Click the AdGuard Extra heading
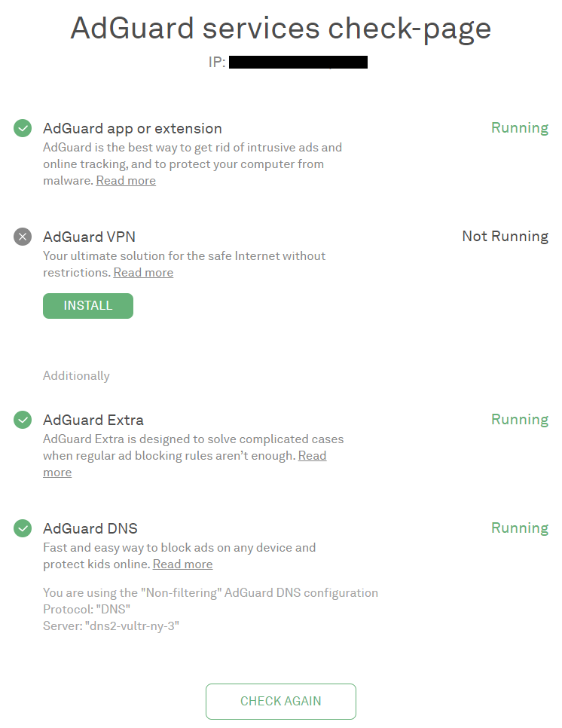Screen dimensions: 562x728 point(93,420)
